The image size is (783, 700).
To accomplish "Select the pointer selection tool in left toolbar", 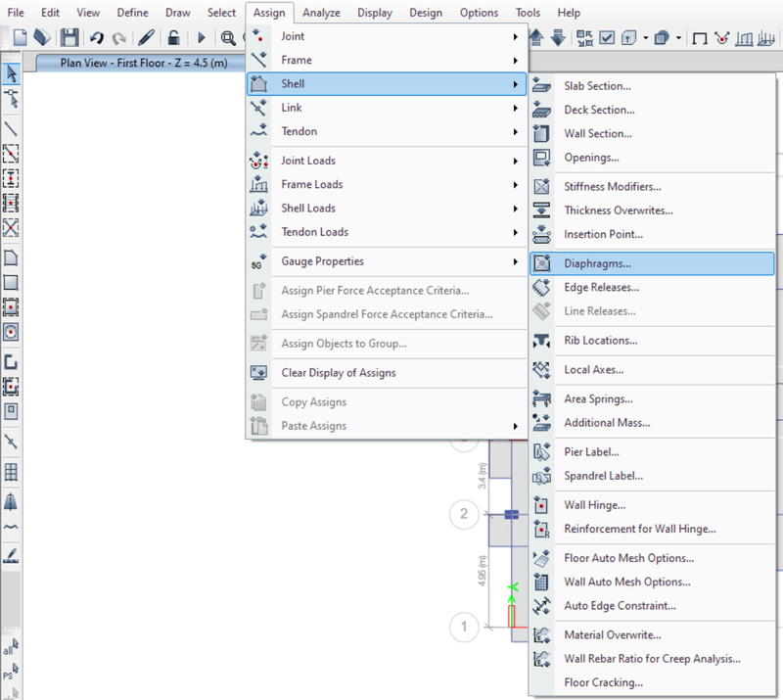I will tap(11, 74).
